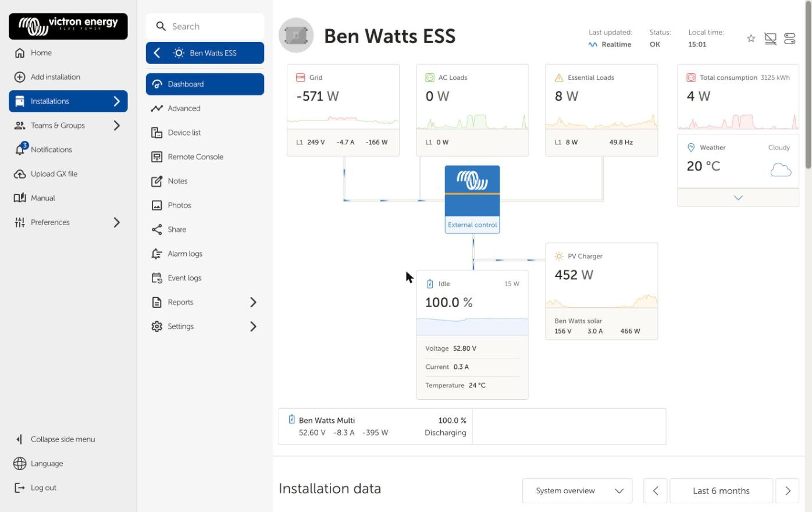Click the Manual book icon
Screen dimensions: 812x512
[20, 198]
